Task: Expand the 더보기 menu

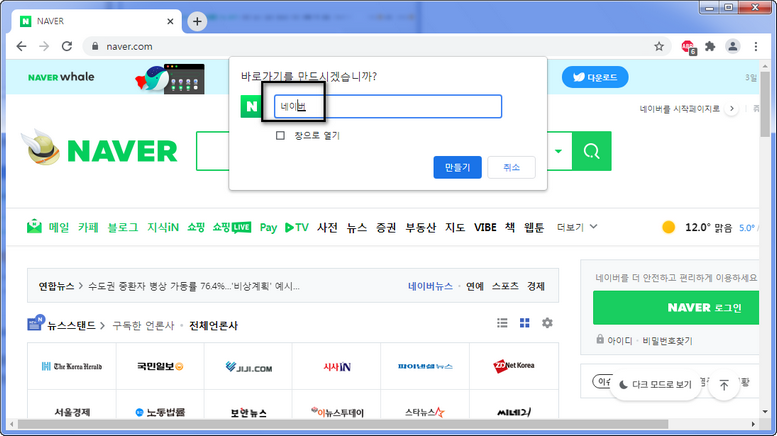Action: pos(577,227)
